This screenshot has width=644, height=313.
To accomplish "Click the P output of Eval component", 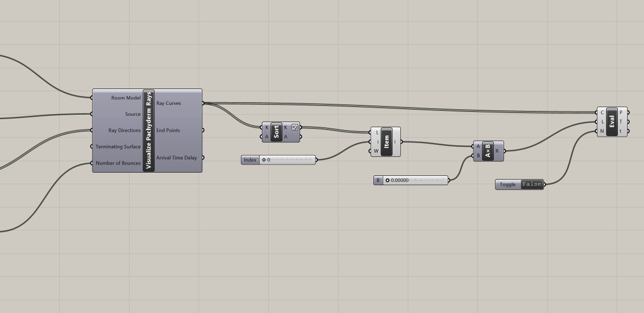I will pyautogui.click(x=621, y=113).
